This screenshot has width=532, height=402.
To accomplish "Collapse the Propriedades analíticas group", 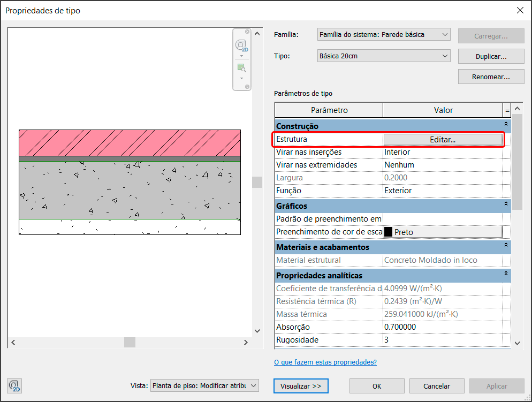I will point(506,275).
